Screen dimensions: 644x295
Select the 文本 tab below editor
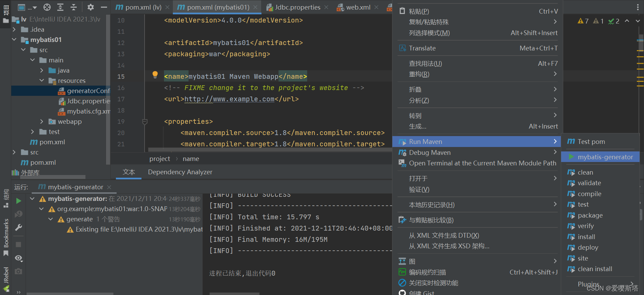point(129,172)
